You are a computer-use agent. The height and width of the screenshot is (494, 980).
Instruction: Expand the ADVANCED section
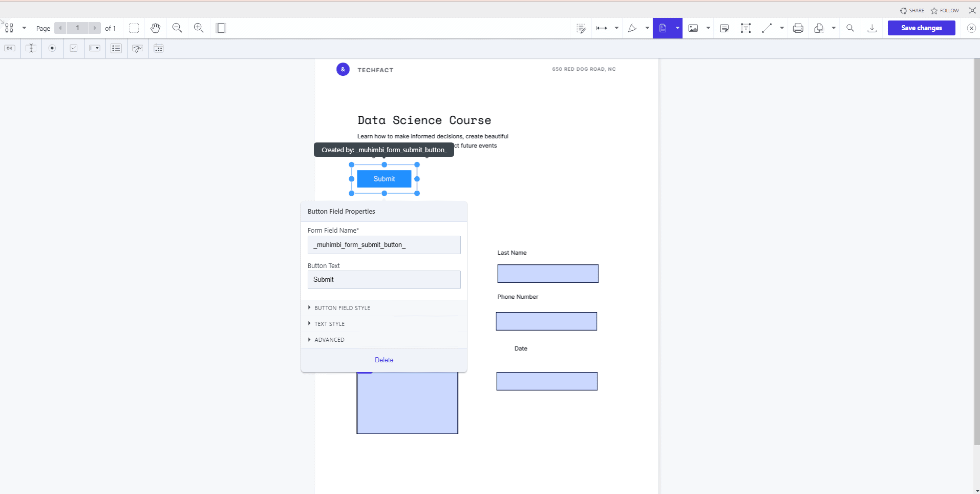pos(329,340)
